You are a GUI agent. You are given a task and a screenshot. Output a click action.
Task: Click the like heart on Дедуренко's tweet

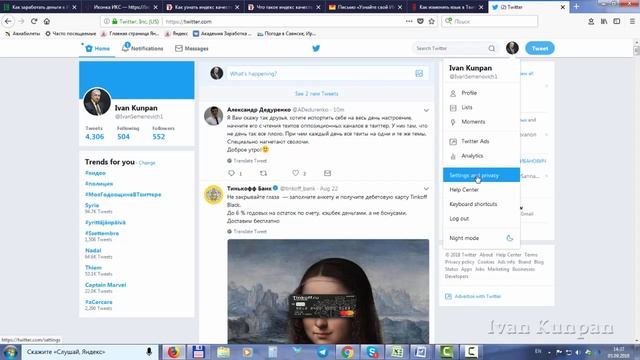click(296, 173)
